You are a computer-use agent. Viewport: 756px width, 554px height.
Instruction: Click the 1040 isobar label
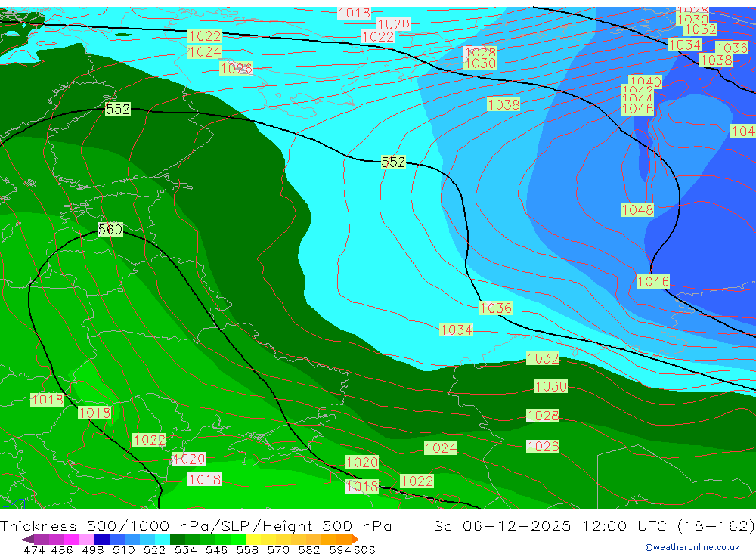coord(645,81)
